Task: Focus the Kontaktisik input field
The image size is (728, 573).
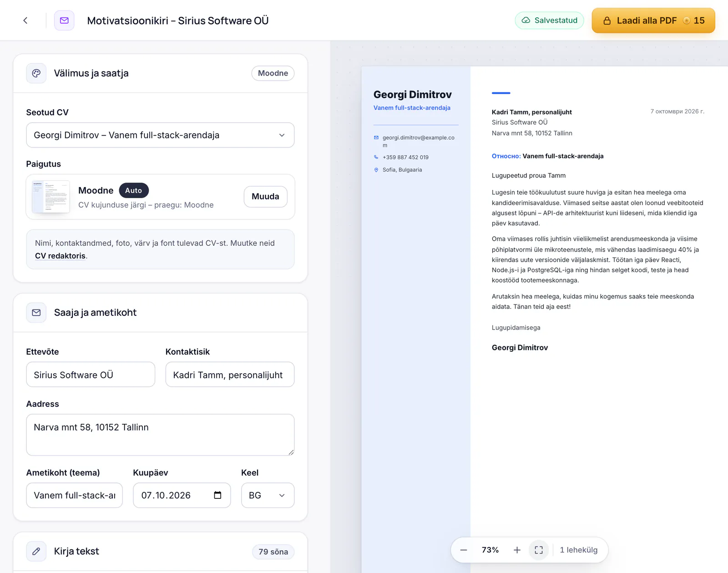Action: (230, 375)
